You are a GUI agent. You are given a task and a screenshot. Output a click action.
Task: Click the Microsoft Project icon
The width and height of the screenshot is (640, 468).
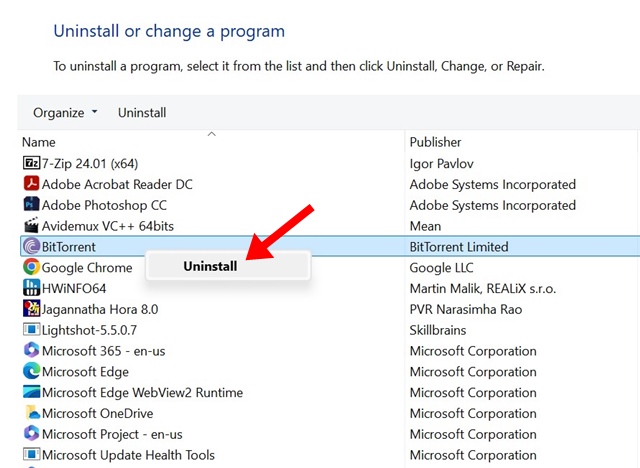[x=31, y=434]
